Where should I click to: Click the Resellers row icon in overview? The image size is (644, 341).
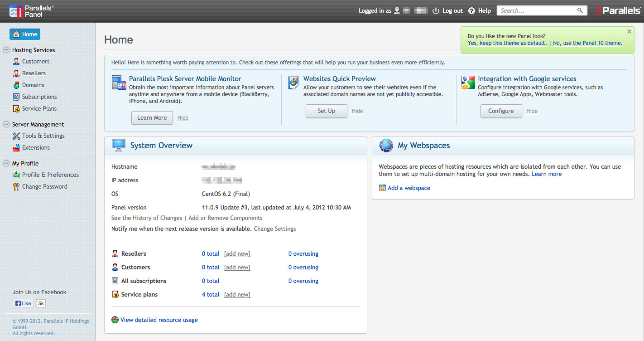[x=115, y=254]
